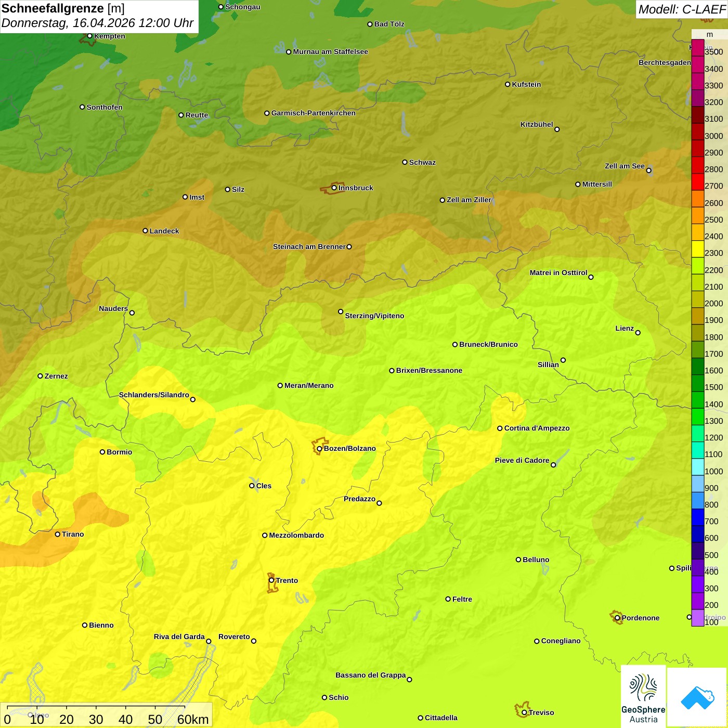The width and height of the screenshot is (728, 728).
Task: Click the Schwaz label
Action: (422, 162)
